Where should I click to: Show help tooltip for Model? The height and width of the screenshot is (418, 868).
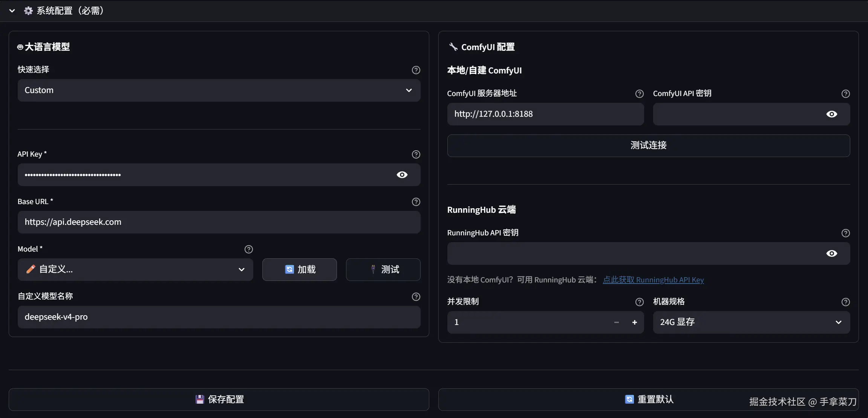click(x=248, y=249)
